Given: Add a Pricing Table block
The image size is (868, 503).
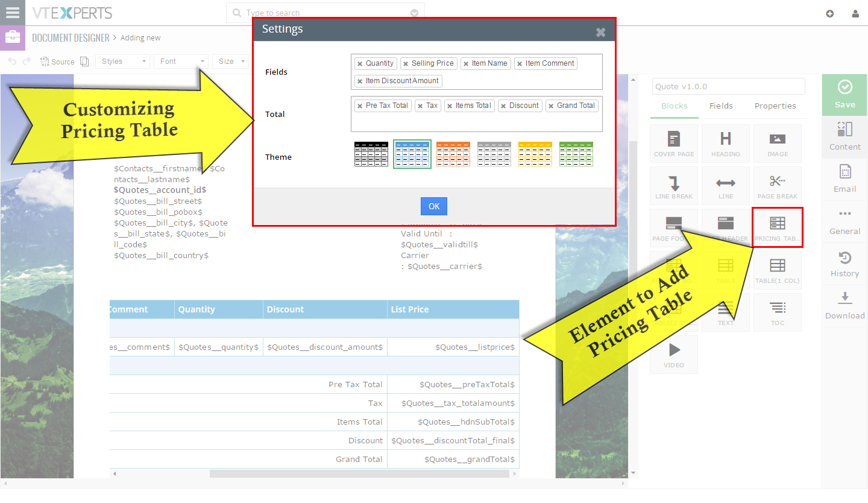Looking at the screenshot, I should click(778, 228).
